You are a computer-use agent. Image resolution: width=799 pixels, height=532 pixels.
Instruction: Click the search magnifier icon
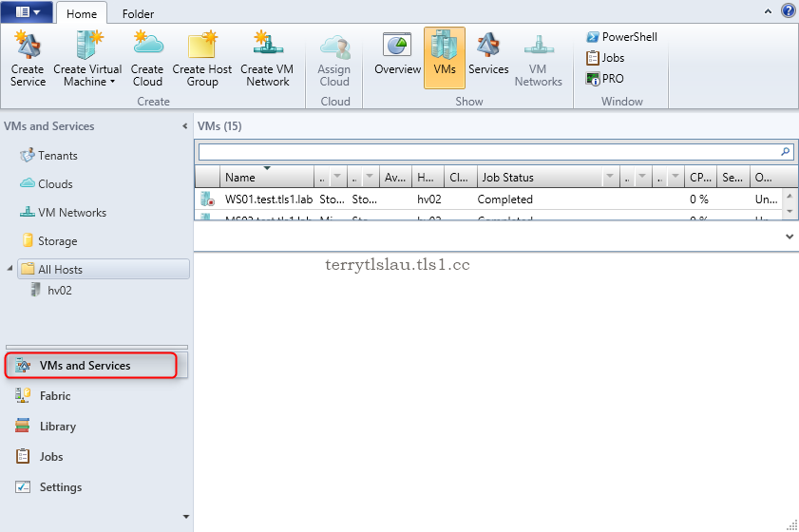[786, 151]
